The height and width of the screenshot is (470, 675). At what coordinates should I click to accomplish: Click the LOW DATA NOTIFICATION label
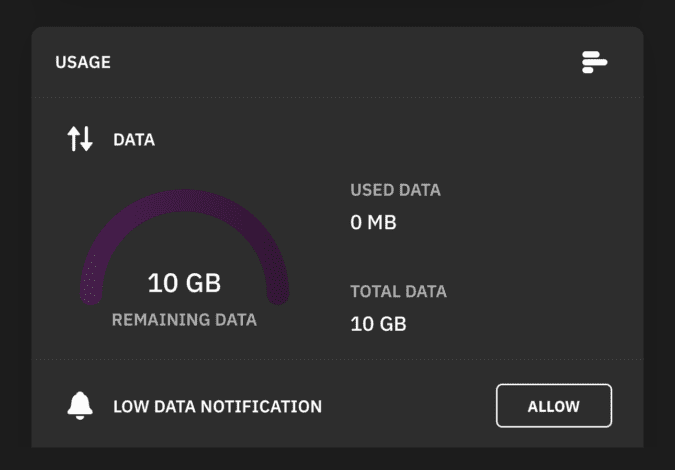(217, 407)
